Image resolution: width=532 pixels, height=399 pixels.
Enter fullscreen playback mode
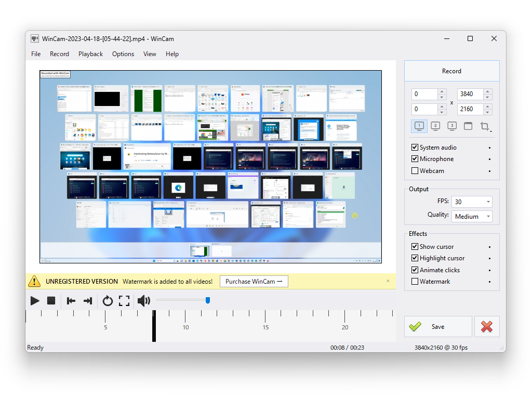124,300
